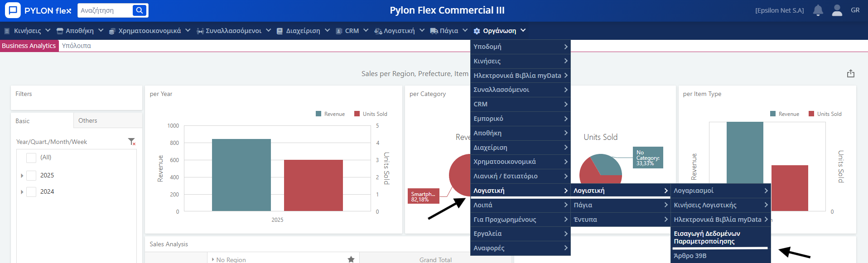Click the Κινήσεις menu icon
Viewport: 868px width, 263px height.
(x=7, y=31)
